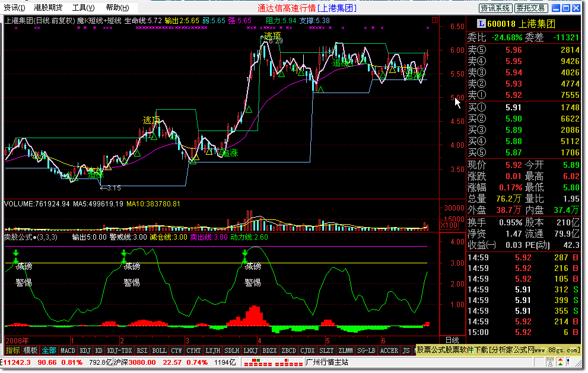Switch to the RSI indicator tab
Viewport: 588px width, 373px height.
(x=142, y=350)
